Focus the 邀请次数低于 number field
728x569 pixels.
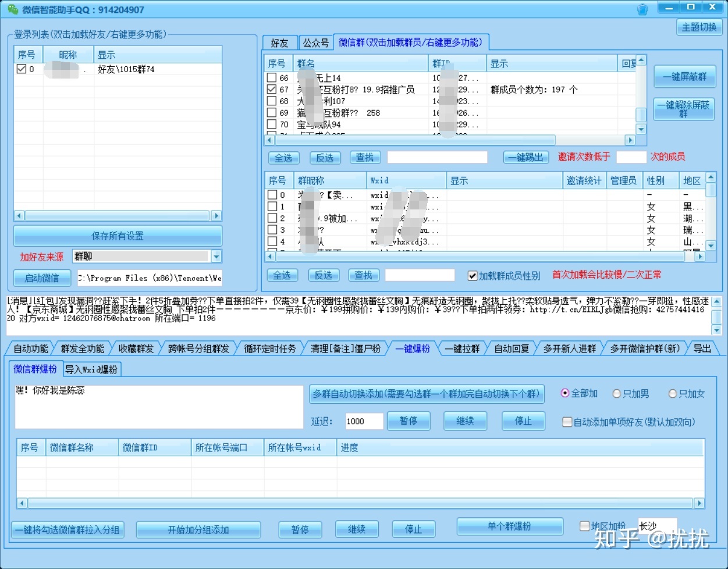[631, 157]
